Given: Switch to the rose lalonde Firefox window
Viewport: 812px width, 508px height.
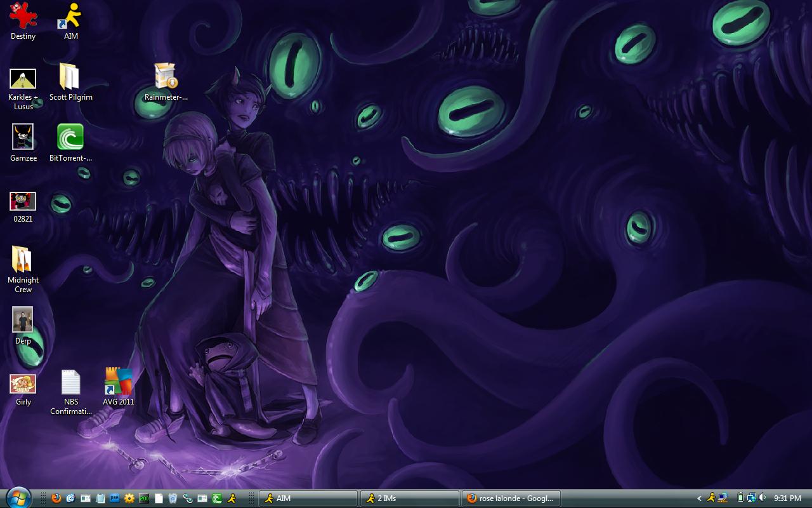Looking at the screenshot, I should (511, 498).
